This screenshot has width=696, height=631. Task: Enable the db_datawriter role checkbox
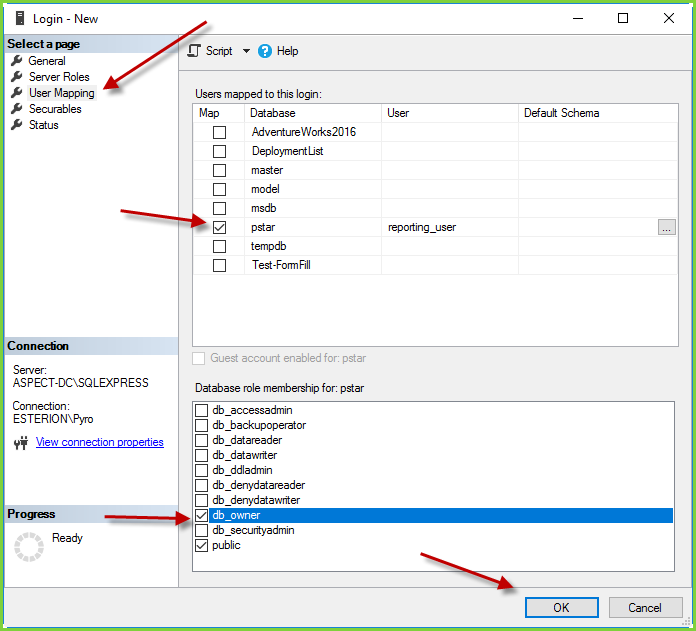(x=202, y=455)
